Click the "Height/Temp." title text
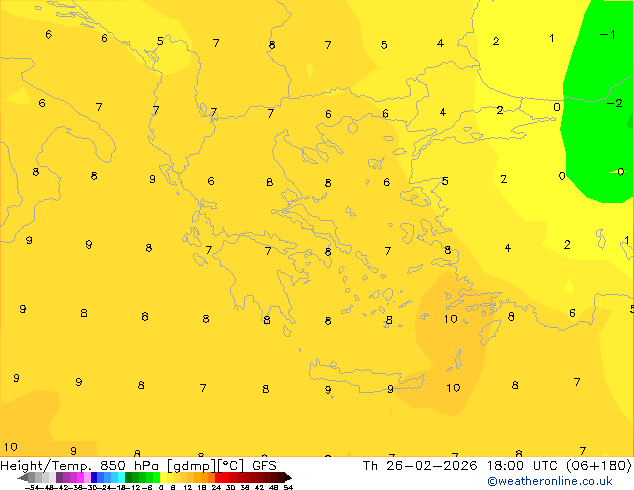This screenshot has width=634, height=490. 47,466
